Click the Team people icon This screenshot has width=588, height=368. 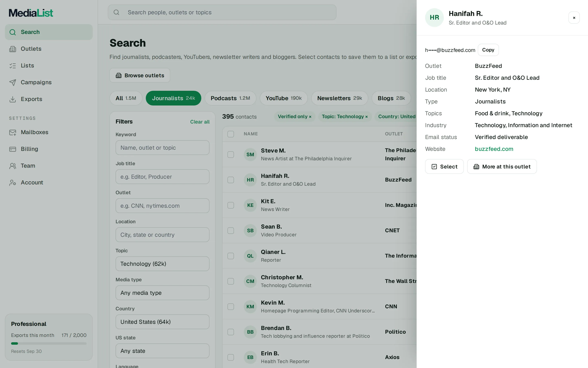pos(13,166)
